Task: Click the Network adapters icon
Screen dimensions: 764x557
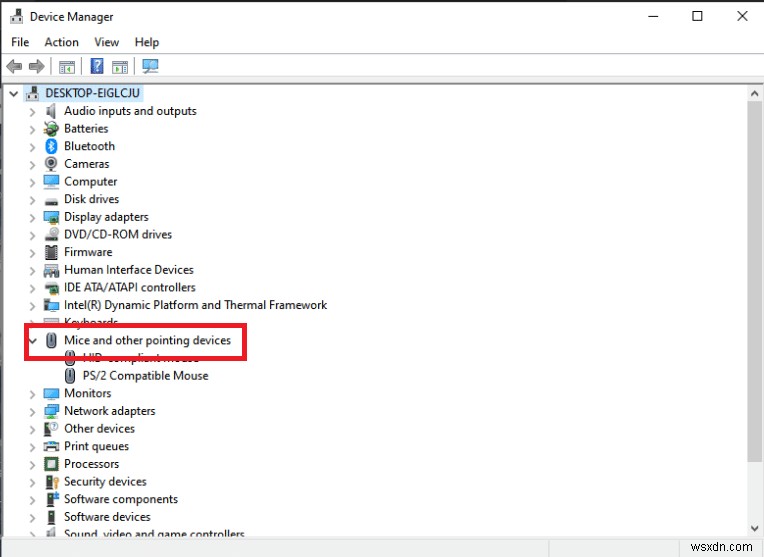Action: pyautogui.click(x=51, y=411)
